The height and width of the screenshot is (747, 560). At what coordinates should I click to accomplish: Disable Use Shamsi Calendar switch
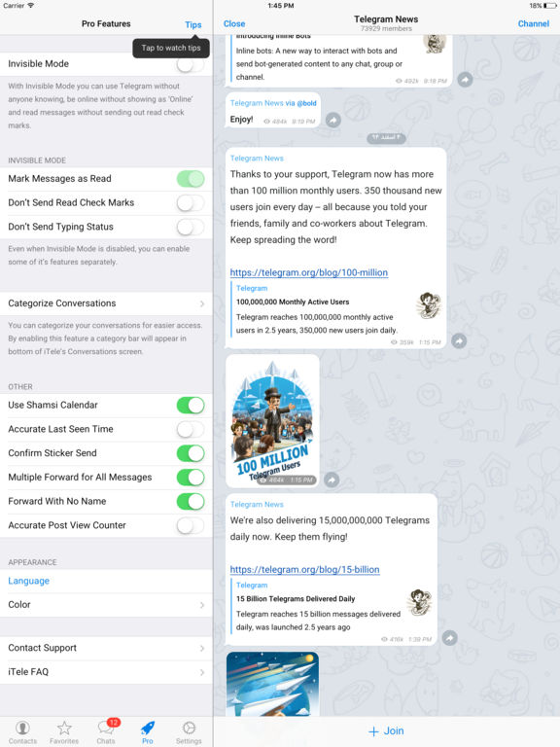coord(191,405)
